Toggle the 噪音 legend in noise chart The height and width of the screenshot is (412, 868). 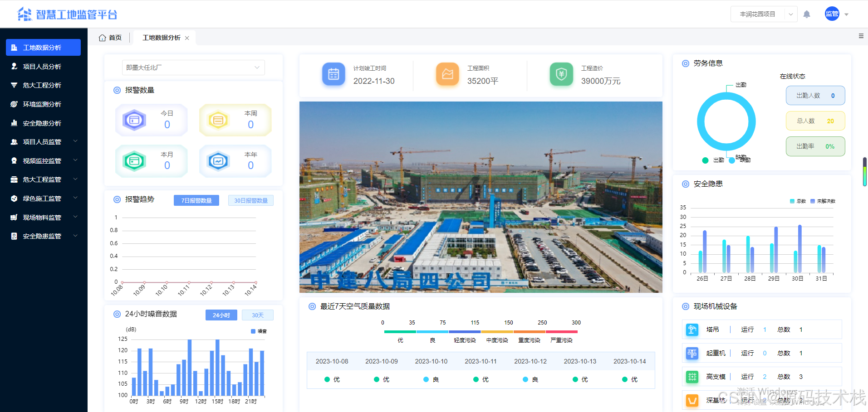pyautogui.click(x=259, y=331)
